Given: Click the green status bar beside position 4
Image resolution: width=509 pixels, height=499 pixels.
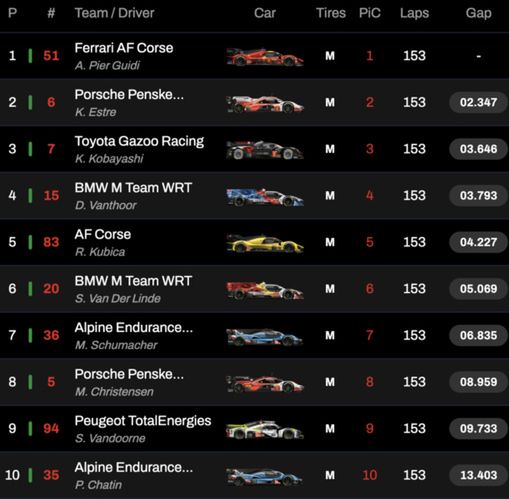Looking at the screenshot, I should pos(30,195).
